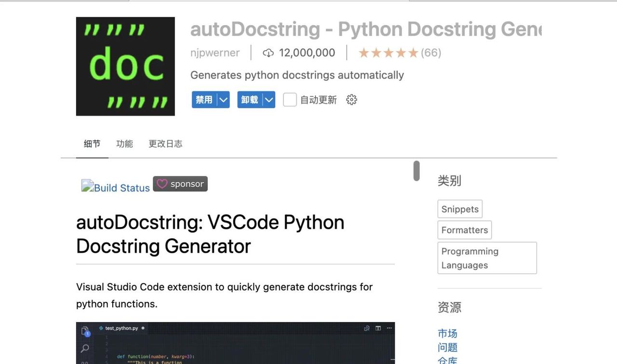Open the dropdown arrow on the 卸载 button

tap(268, 100)
